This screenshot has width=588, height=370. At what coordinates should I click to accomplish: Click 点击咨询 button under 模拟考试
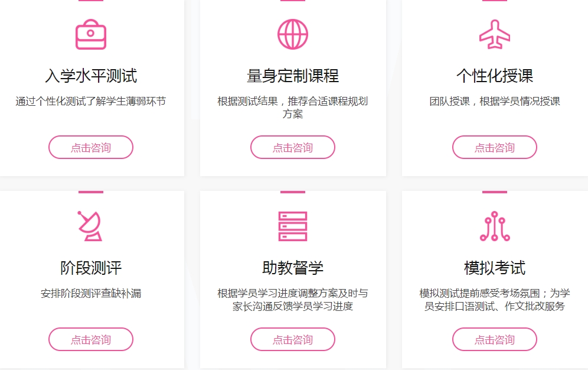(x=495, y=340)
